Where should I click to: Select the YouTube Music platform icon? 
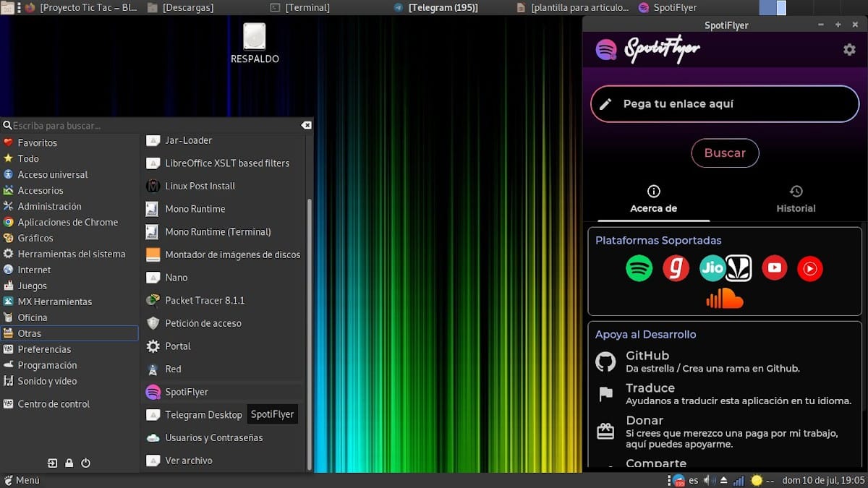point(809,268)
